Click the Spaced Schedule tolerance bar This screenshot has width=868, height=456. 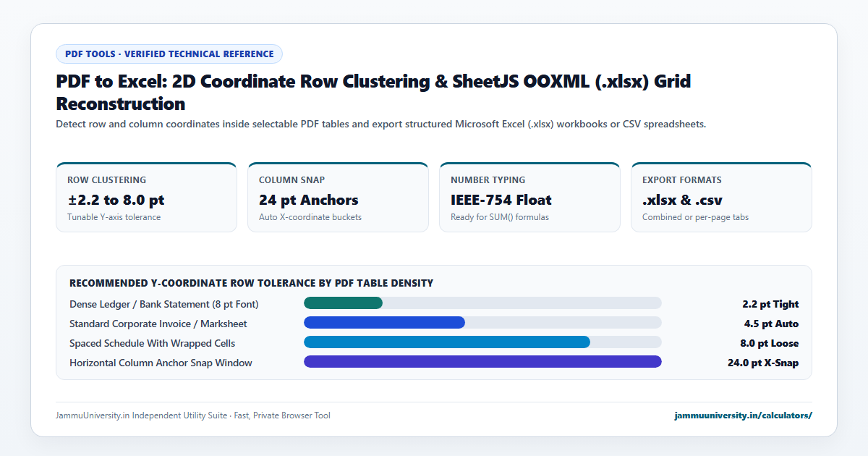coord(447,342)
